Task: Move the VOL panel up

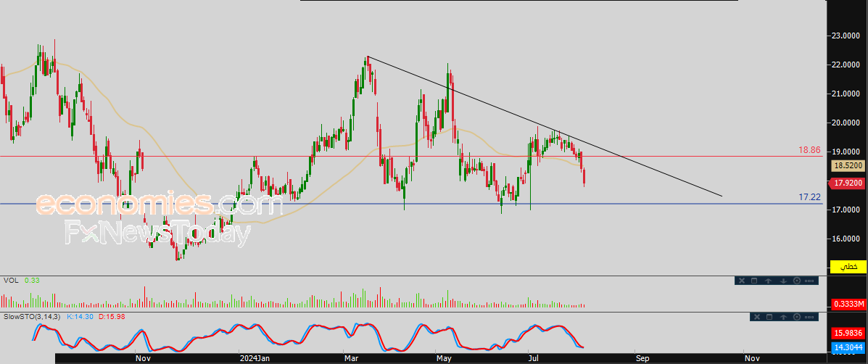Action: 769,281
